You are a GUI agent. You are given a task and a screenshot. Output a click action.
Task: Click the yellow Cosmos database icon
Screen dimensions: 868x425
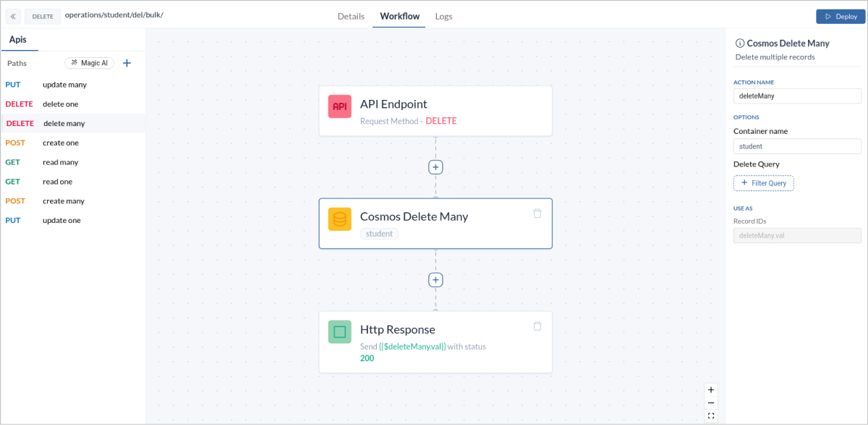tap(339, 219)
